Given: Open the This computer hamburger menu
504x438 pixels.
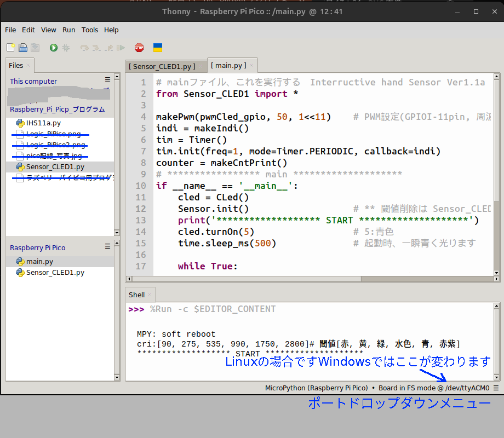Looking at the screenshot, I should click(108, 80).
